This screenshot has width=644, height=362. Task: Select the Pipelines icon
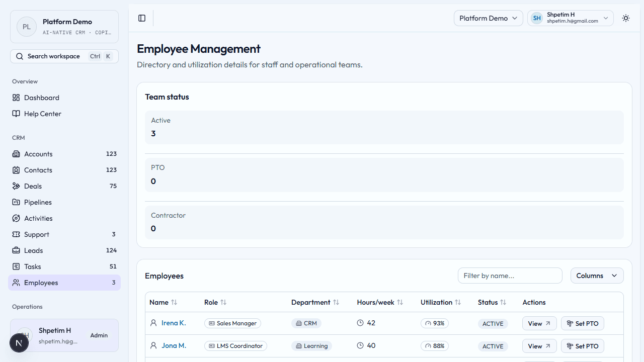click(x=17, y=202)
